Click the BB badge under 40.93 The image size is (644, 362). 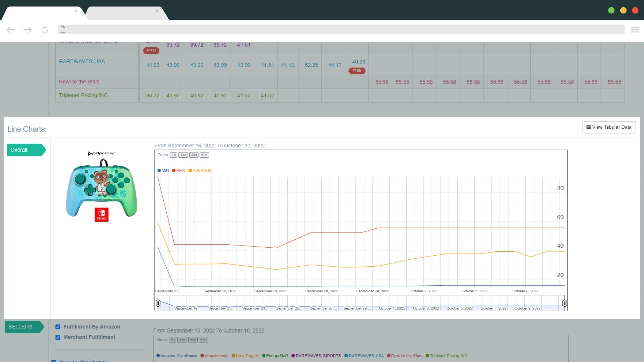[357, 71]
